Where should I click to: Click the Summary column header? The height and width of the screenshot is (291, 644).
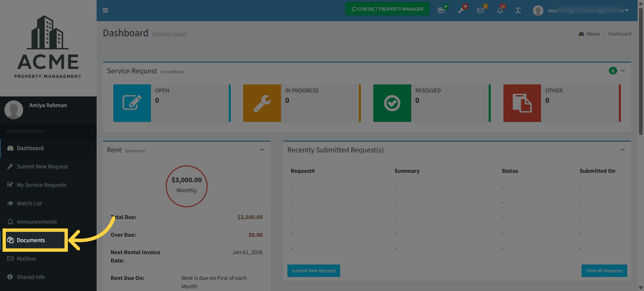click(x=407, y=171)
